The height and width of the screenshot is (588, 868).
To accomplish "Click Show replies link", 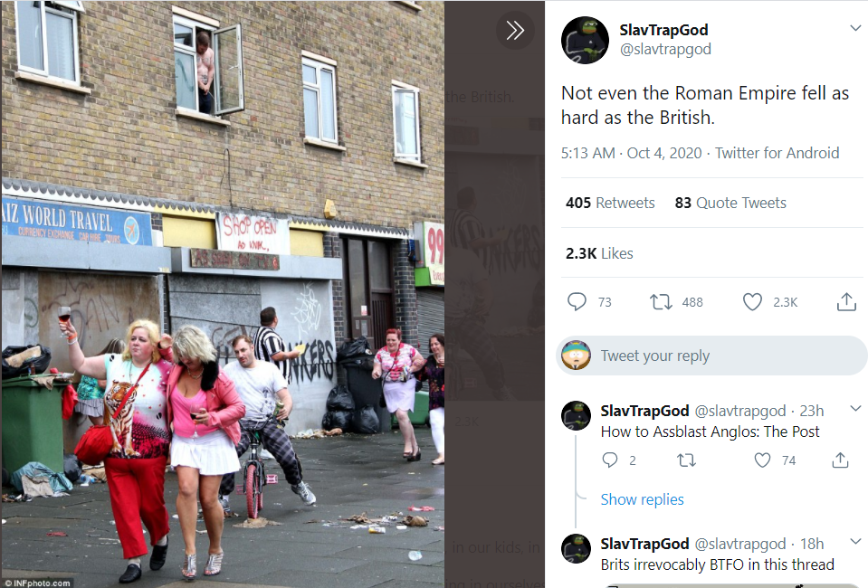I will point(642,499).
